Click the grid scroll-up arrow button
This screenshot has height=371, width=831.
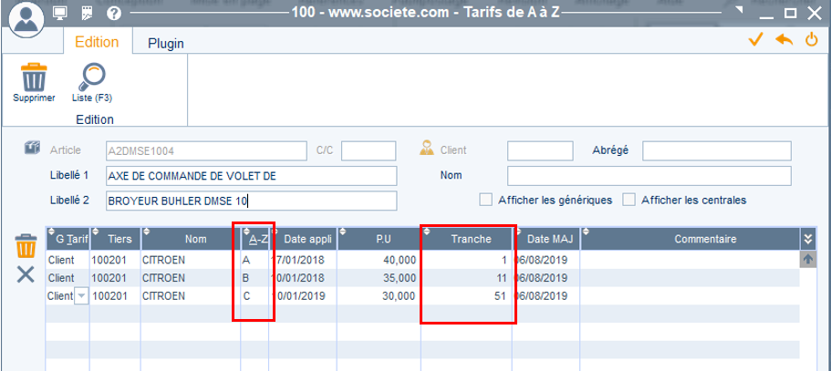coord(808,259)
